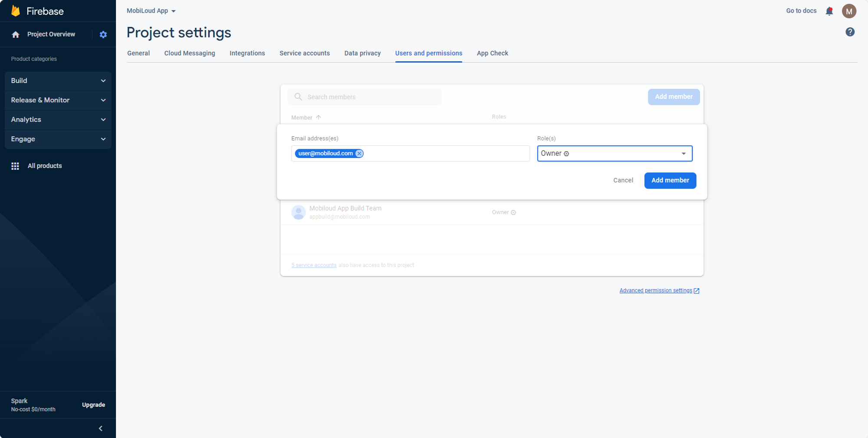Click the Firebase flame logo
Screen dimensions: 868x438
click(x=16, y=11)
